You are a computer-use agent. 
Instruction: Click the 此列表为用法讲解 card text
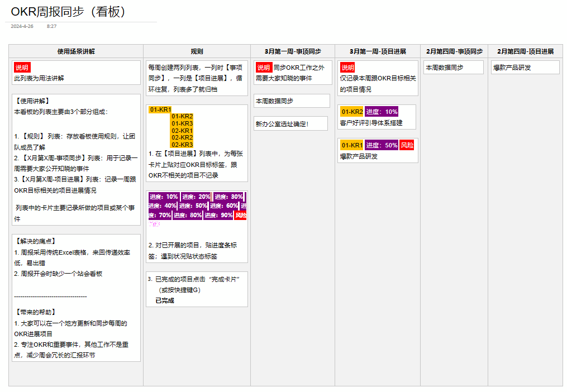tap(39, 78)
